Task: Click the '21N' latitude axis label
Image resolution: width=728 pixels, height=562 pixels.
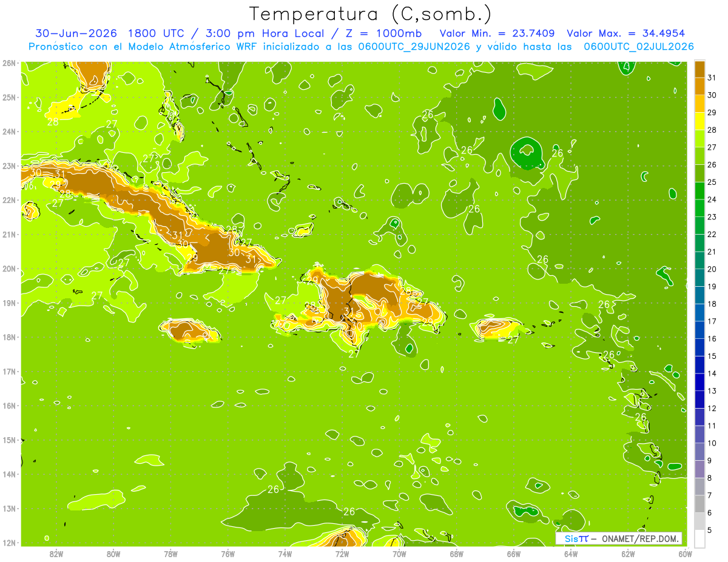Action: tap(9, 235)
